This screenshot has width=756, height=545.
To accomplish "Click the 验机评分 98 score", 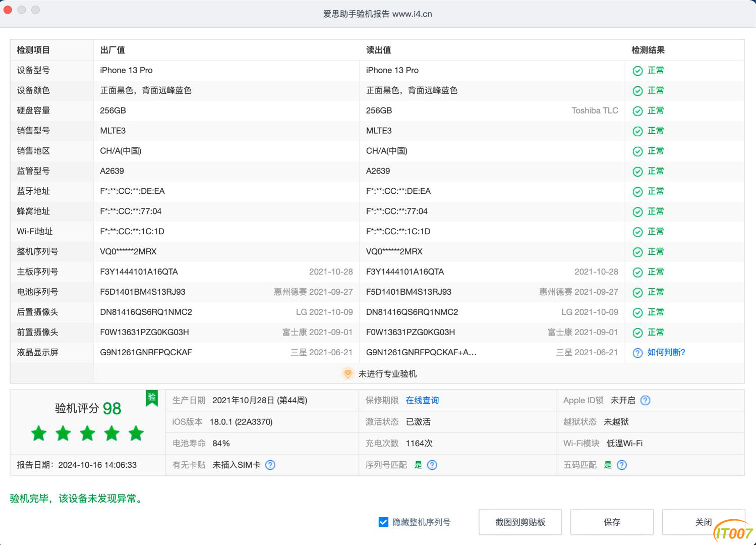I will (x=88, y=408).
